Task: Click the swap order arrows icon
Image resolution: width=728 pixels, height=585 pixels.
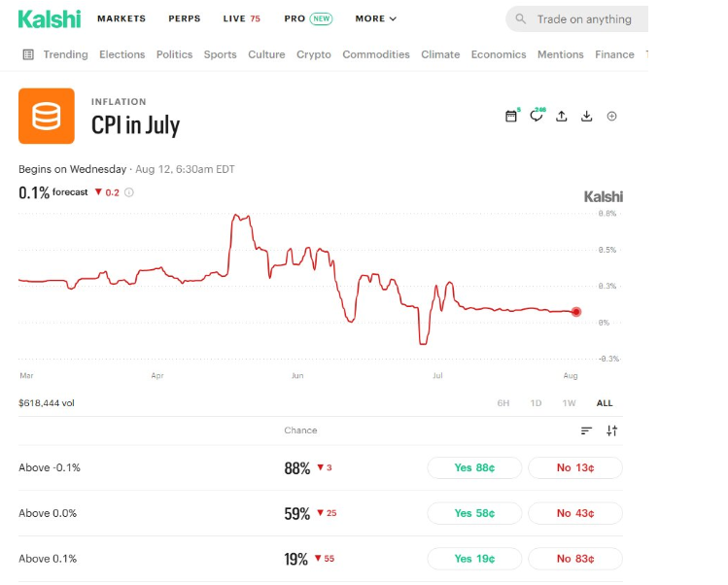Action: tap(612, 430)
